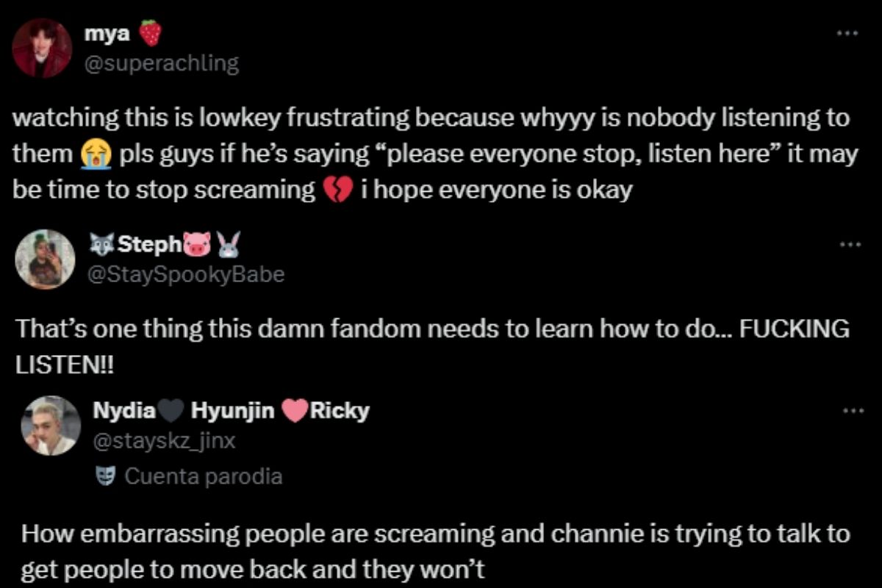Click the parody mask icon

pos(104,476)
